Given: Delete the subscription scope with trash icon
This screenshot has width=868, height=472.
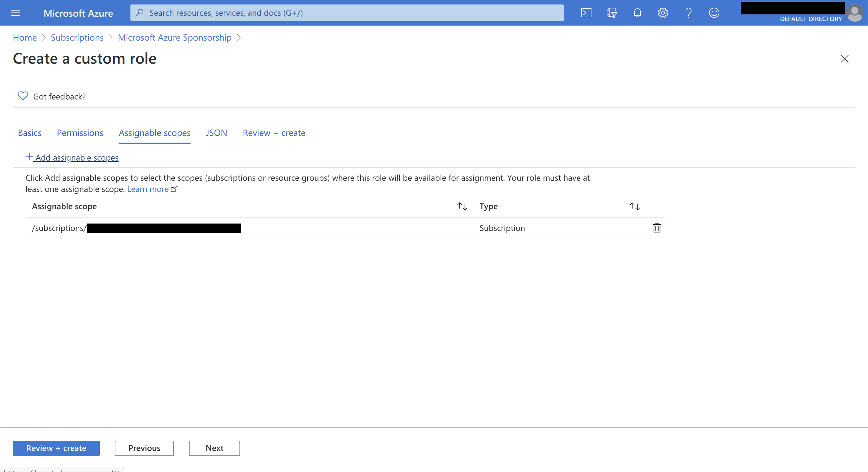Looking at the screenshot, I should click(656, 228).
